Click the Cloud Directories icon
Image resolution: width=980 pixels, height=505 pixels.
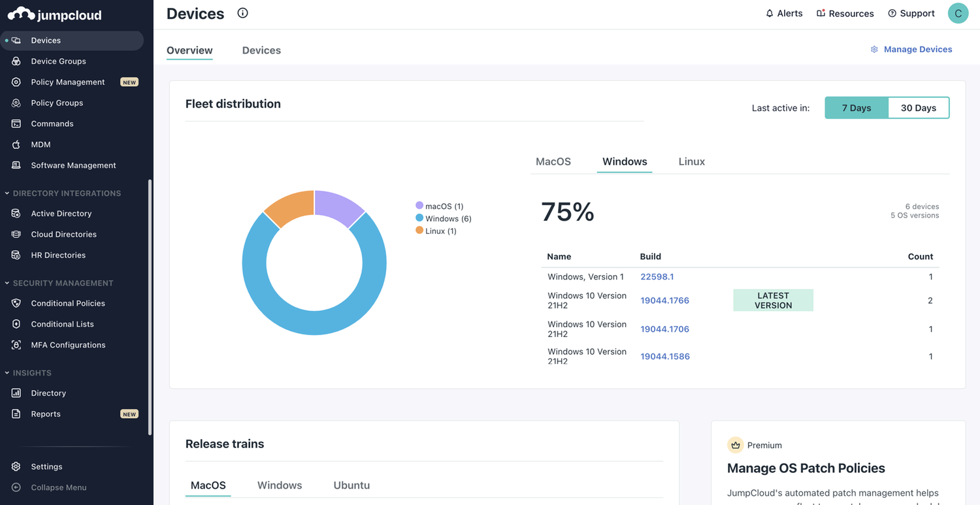(16, 235)
